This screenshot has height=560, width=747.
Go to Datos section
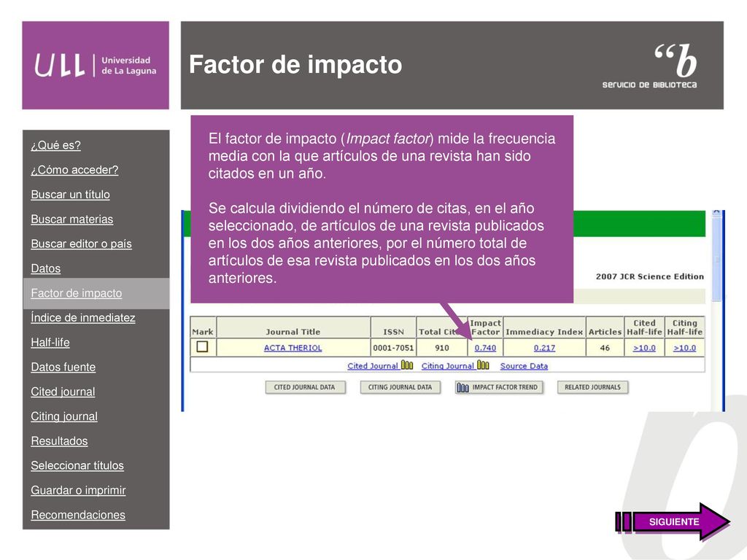coord(46,268)
